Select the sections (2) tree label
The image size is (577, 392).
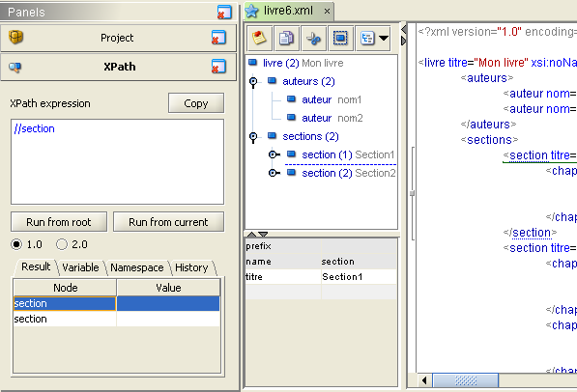pos(310,136)
